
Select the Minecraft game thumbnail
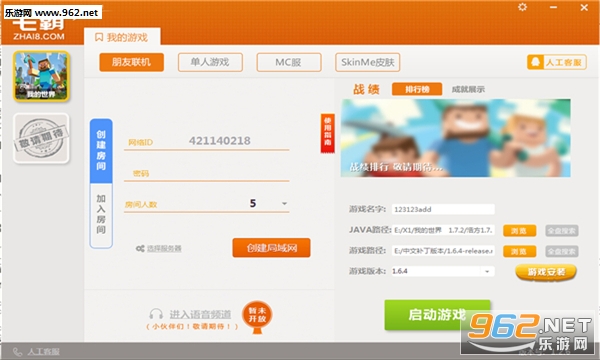[x=41, y=76]
